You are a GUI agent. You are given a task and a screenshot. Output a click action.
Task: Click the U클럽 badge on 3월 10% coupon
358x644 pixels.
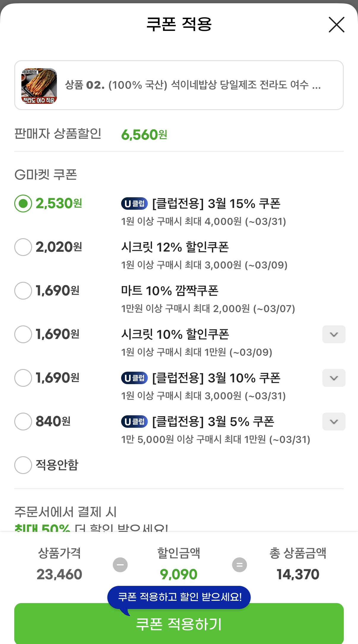134,378
